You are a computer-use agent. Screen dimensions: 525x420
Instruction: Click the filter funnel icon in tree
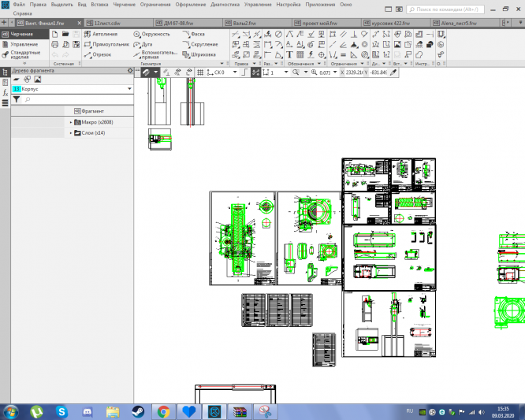[x=17, y=99]
